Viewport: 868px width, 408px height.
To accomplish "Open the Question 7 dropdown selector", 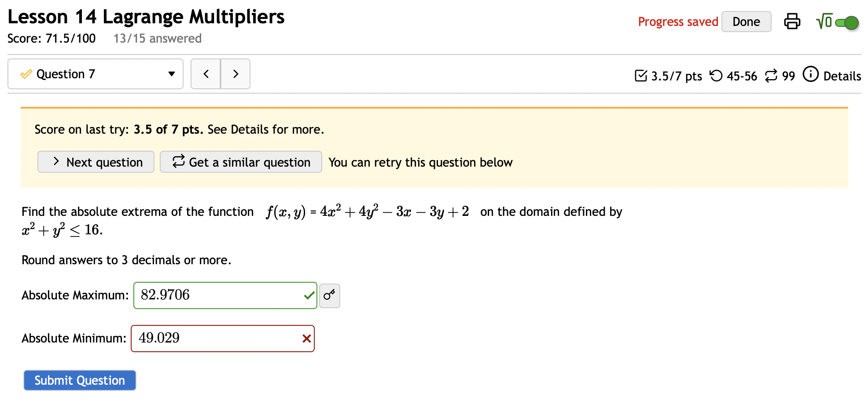I will 171,74.
